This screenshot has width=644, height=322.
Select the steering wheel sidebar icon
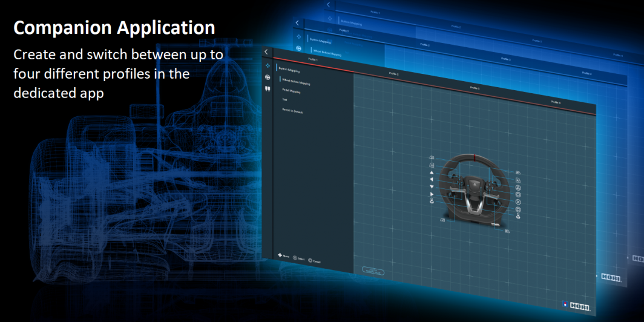(267, 77)
